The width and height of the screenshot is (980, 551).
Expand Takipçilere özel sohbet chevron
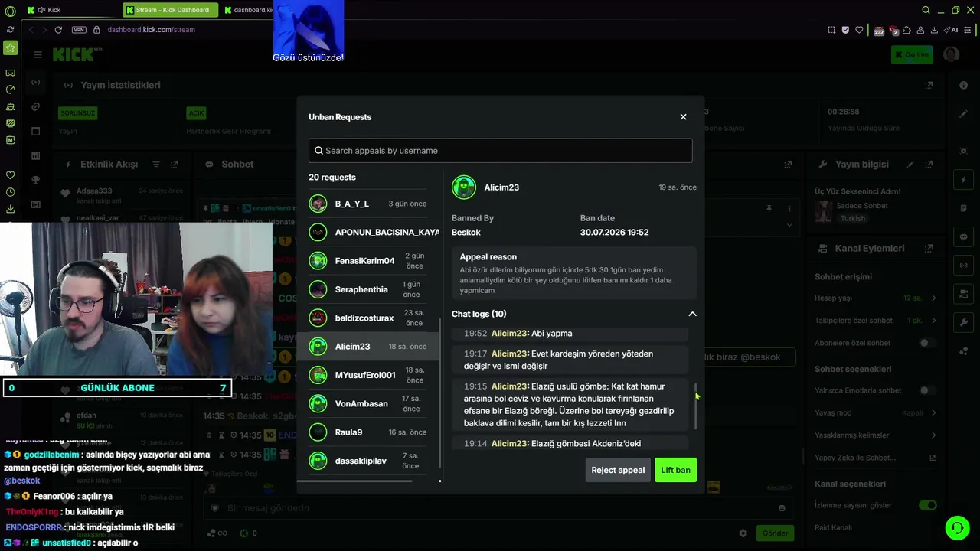point(933,321)
